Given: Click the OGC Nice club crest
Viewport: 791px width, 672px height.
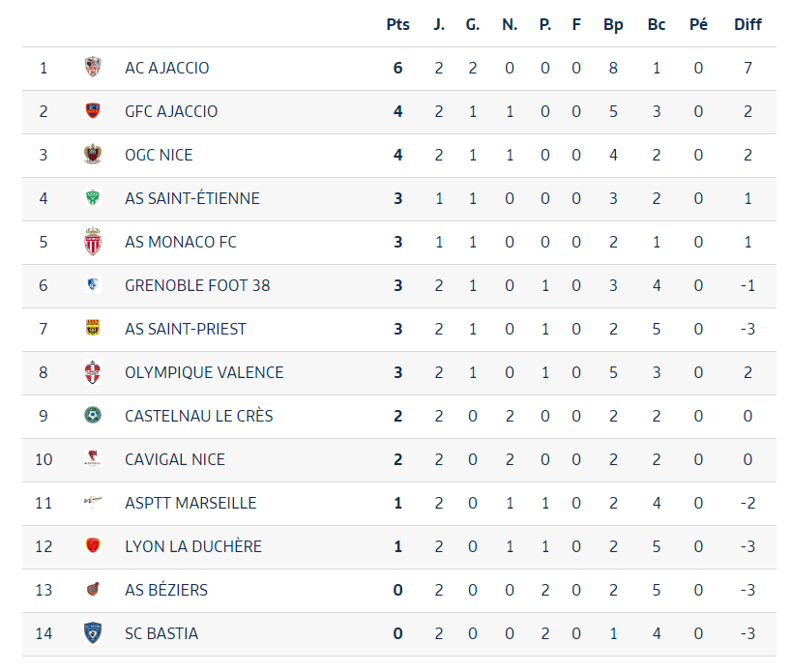Looking at the screenshot, I should (93, 155).
